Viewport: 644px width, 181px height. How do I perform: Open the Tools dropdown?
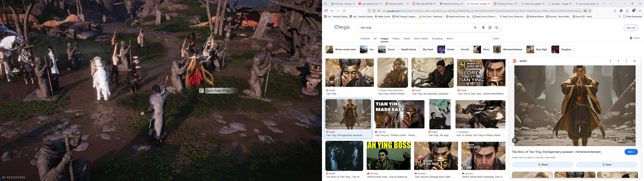pyautogui.click(x=496, y=39)
